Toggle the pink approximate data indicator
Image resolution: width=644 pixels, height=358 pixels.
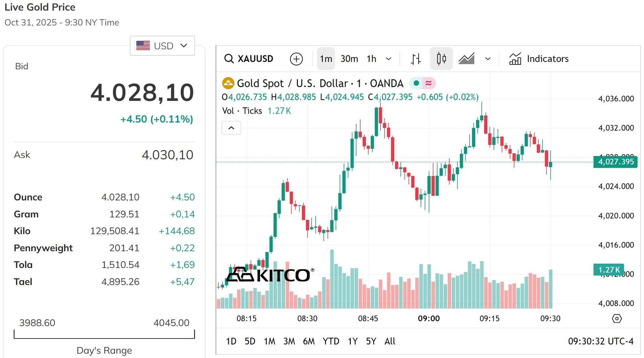429,83
